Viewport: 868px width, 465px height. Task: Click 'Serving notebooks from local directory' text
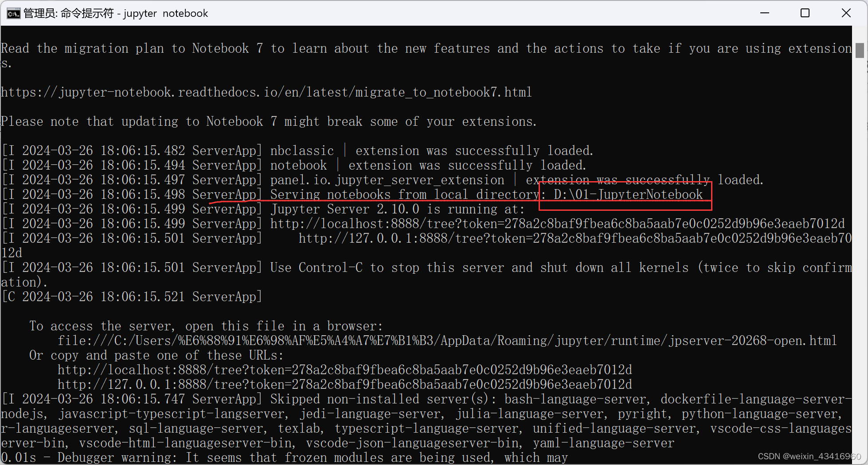coord(405,194)
